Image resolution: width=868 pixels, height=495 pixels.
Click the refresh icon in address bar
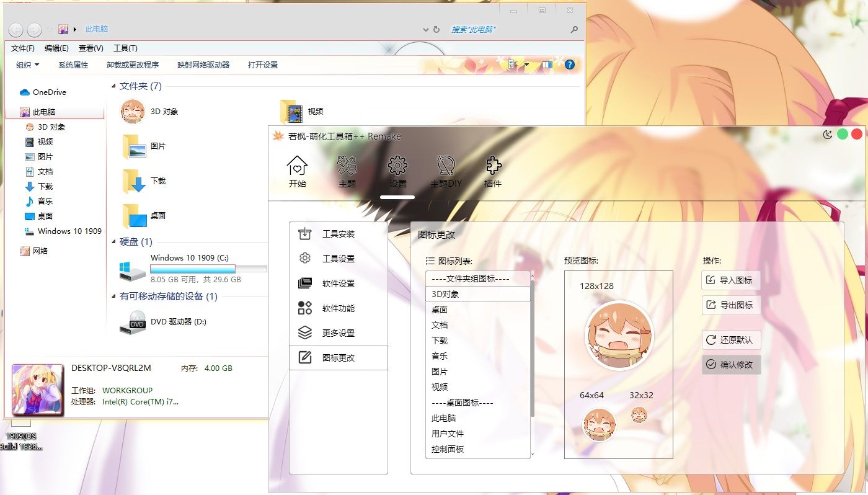(436, 30)
